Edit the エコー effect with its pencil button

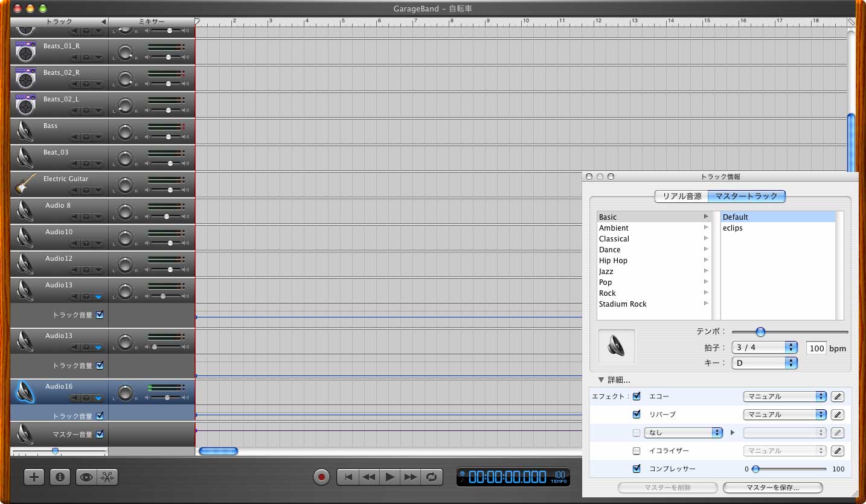(837, 397)
